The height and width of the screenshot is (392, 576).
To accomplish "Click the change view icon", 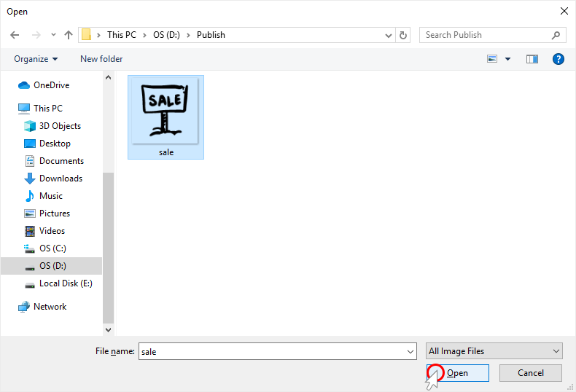I will pos(492,59).
